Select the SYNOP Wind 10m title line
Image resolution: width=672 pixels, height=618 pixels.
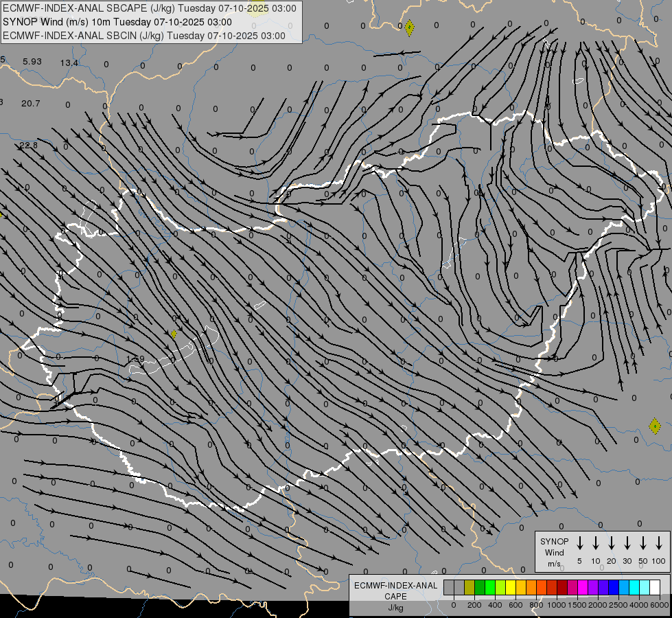coord(117,22)
